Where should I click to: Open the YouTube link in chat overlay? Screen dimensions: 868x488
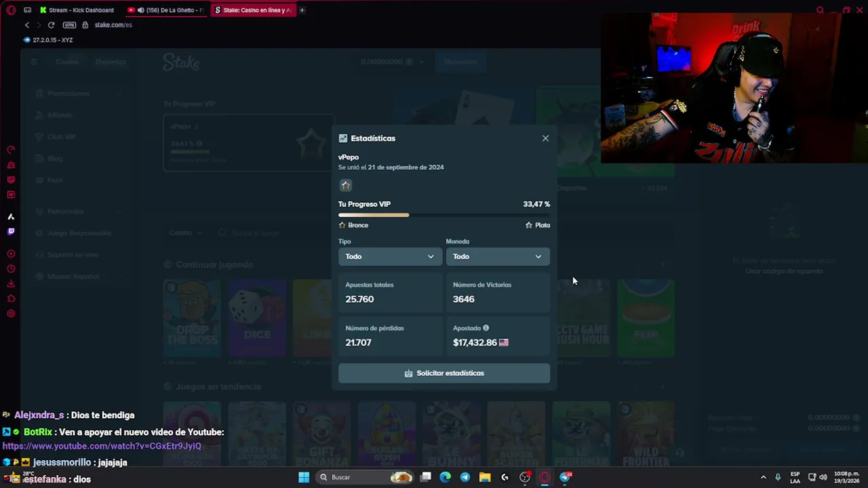(x=102, y=446)
